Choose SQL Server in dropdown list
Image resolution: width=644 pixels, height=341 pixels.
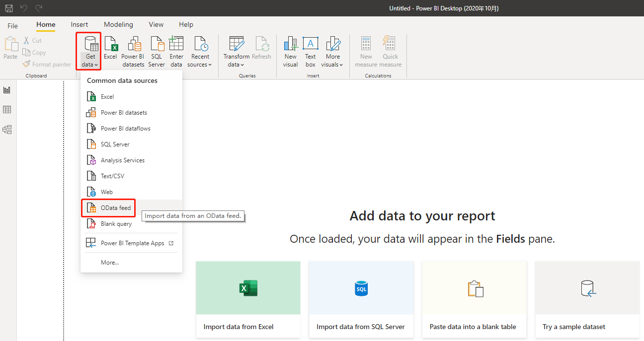132,144
